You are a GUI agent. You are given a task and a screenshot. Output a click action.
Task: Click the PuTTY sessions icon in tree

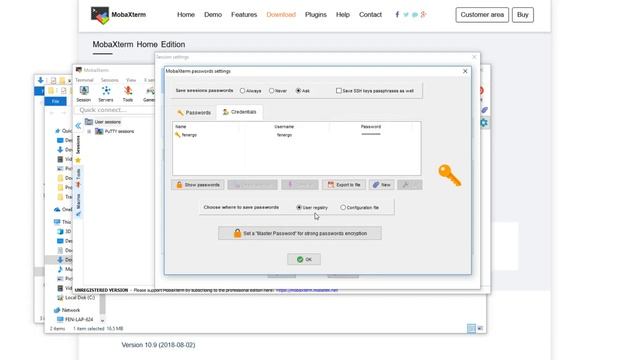[x=99, y=131]
